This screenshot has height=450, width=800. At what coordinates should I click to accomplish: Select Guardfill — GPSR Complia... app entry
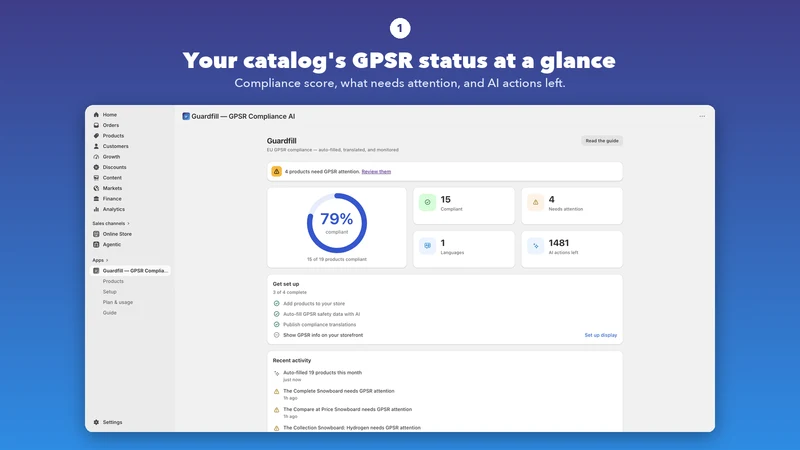pyautogui.click(x=131, y=271)
